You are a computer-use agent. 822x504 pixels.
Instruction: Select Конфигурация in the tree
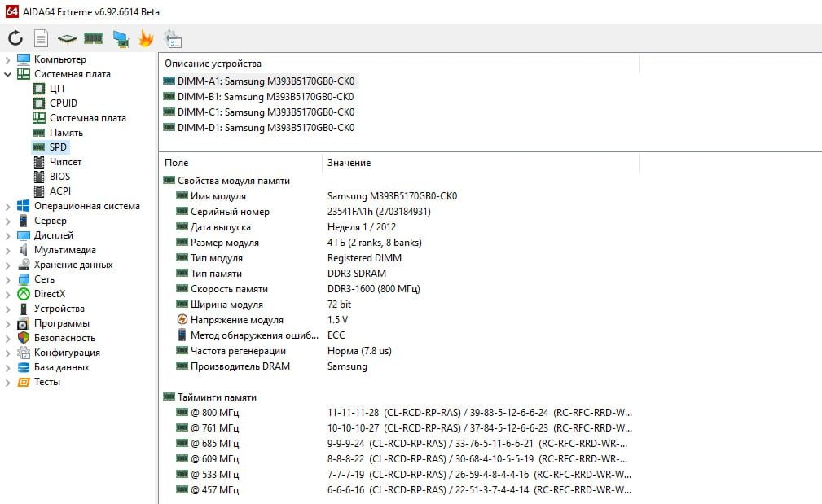click(x=67, y=353)
